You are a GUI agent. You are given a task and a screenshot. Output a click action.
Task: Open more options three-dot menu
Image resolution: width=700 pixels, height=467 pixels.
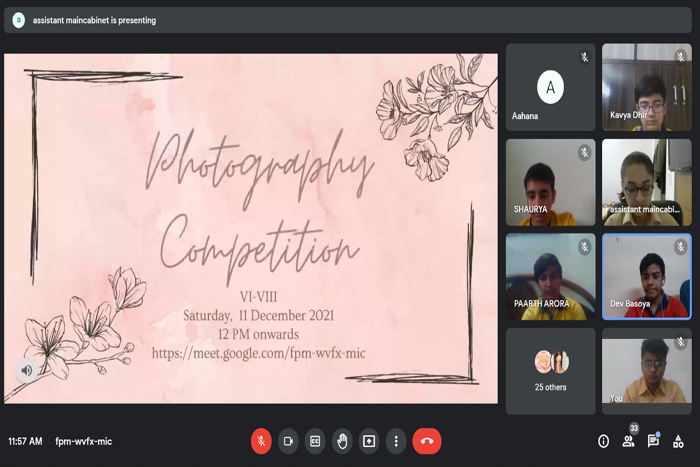[x=396, y=441]
